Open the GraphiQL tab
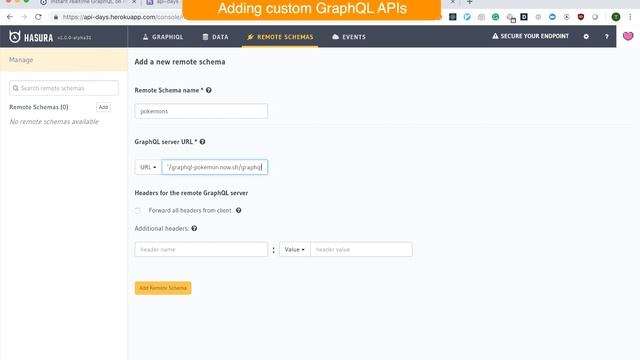This screenshot has width=640, height=360. click(163, 37)
